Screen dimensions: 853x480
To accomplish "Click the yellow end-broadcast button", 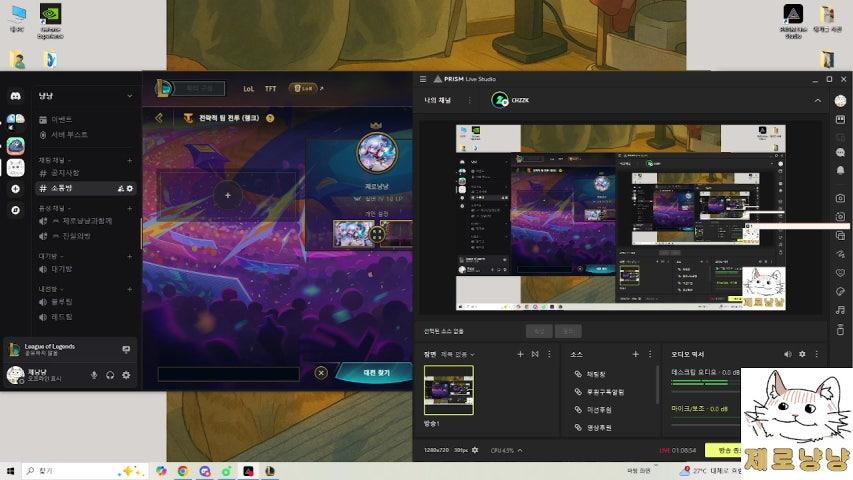I will pos(723,450).
